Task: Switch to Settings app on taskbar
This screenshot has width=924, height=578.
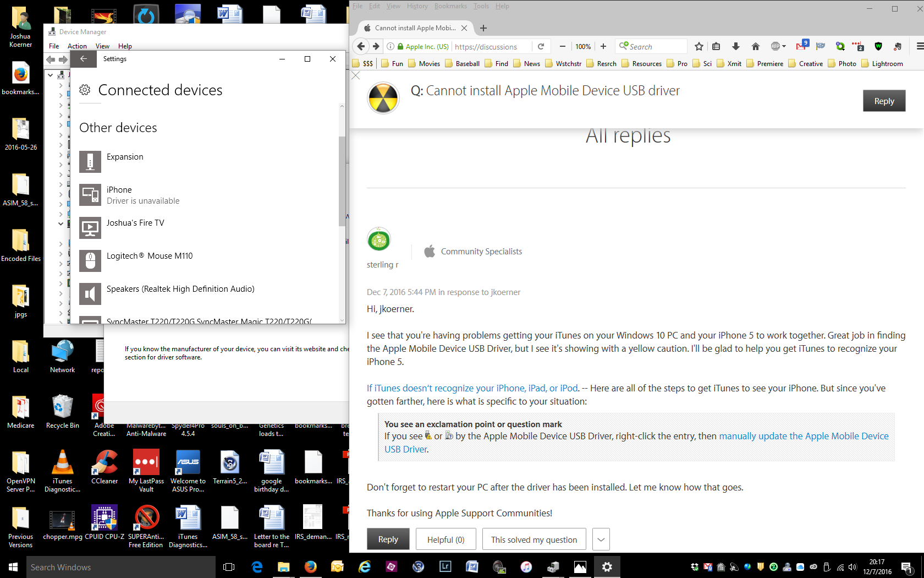Action: pyautogui.click(x=607, y=567)
